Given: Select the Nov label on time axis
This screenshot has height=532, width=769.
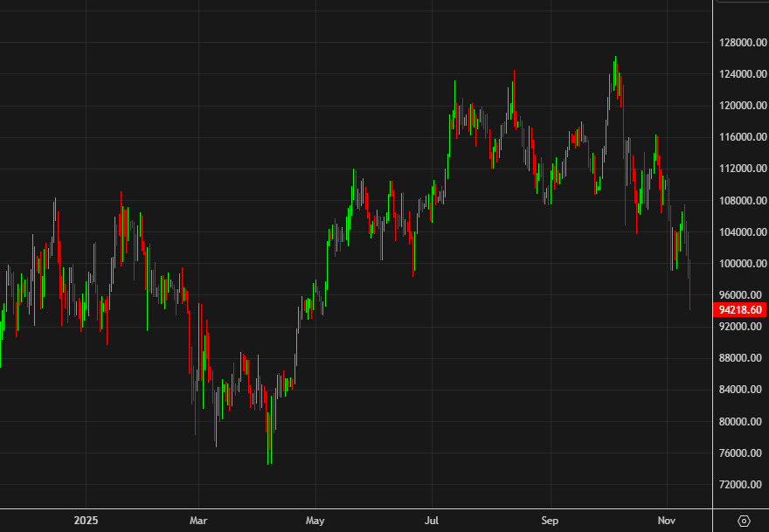Looking at the screenshot, I should coord(667,521).
